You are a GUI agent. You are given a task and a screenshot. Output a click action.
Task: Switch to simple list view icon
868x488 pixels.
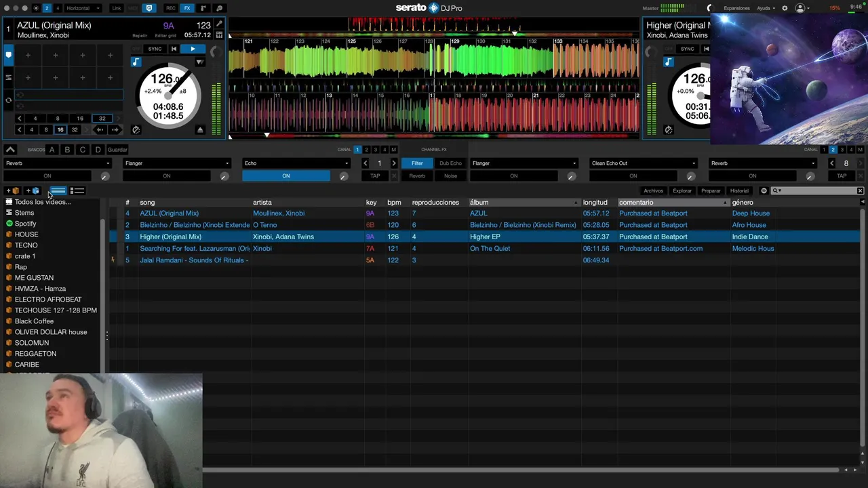pos(58,191)
